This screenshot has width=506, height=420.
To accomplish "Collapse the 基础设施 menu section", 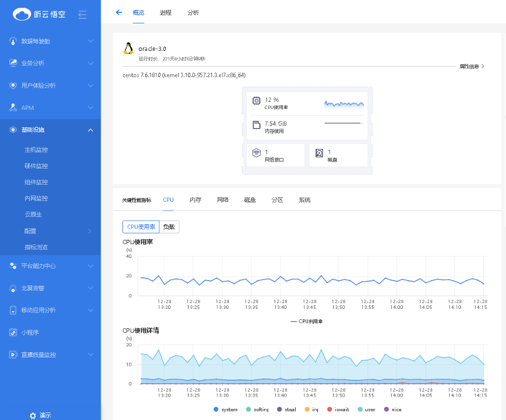I will click(90, 130).
